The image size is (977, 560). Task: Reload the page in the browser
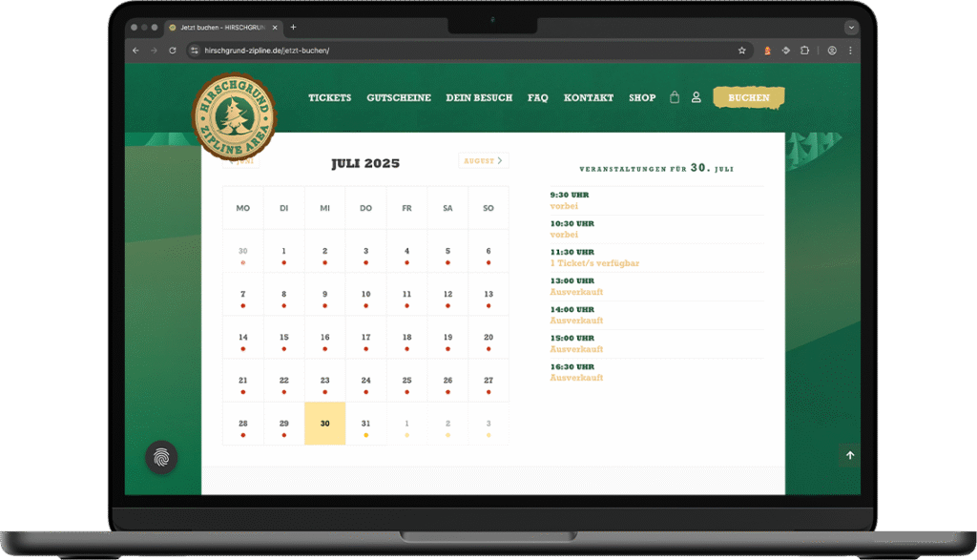173,51
